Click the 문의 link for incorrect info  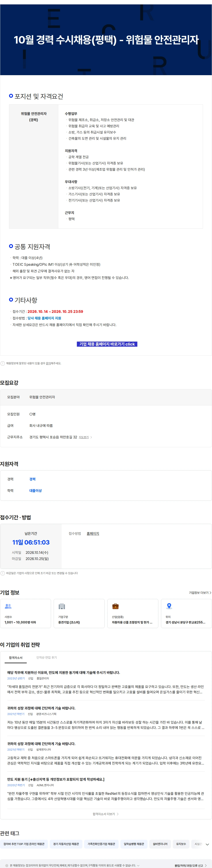tap(48, 363)
